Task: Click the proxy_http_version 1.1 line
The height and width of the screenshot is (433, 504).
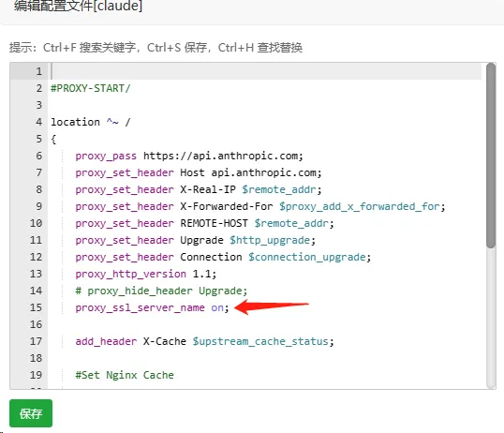Action: (146, 274)
